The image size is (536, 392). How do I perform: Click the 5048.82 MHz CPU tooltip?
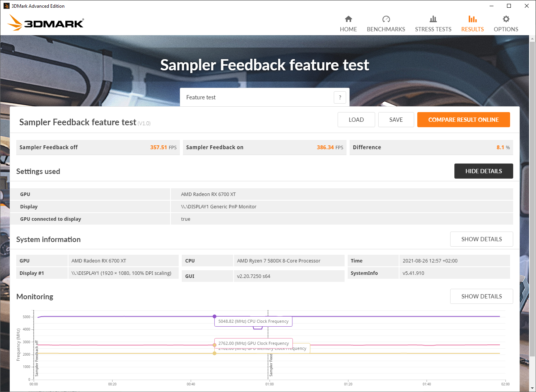point(253,321)
